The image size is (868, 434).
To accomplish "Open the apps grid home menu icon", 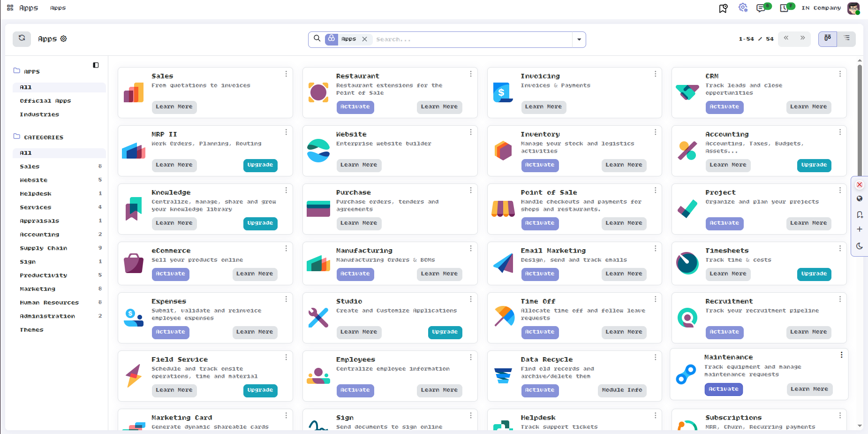I will [10, 8].
